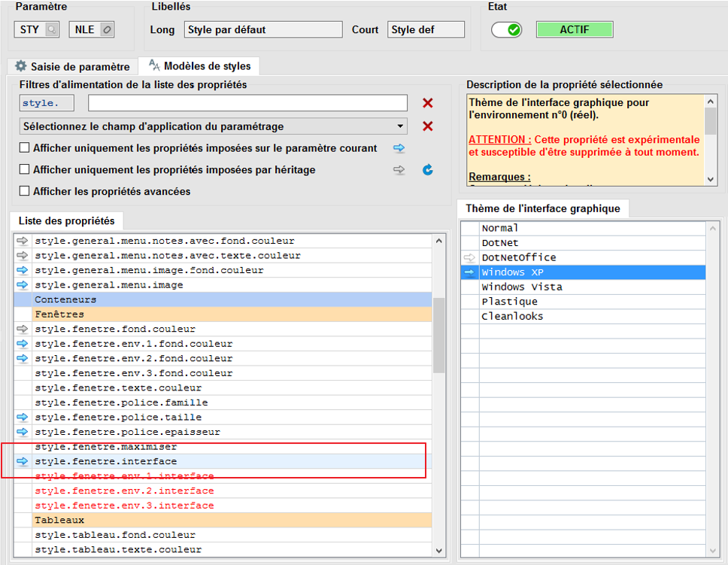Select Thème de l'interface graphique tab
This screenshot has width=728, height=565.
(x=543, y=208)
